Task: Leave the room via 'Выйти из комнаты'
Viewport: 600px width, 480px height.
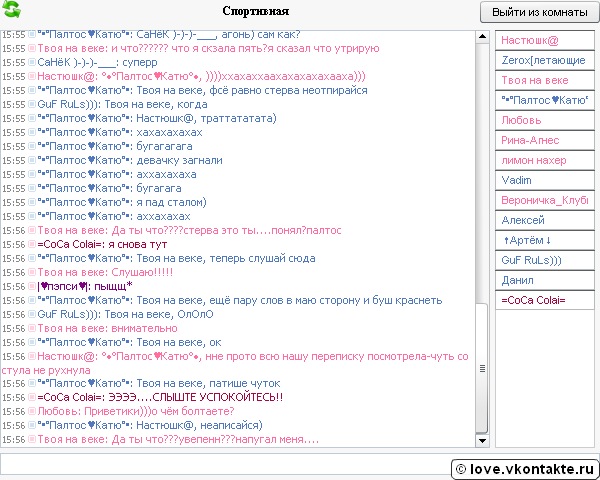Action: click(539, 12)
